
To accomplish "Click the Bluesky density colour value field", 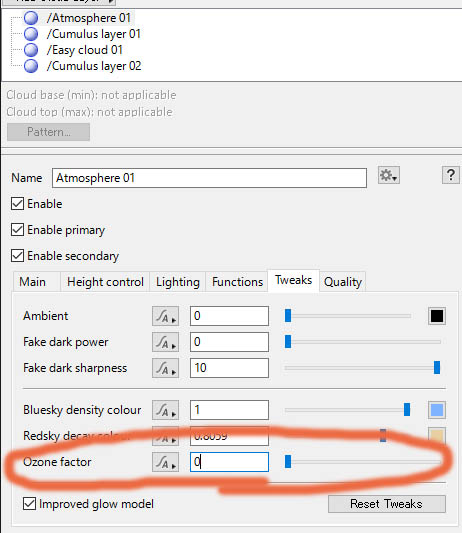I will point(229,410).
